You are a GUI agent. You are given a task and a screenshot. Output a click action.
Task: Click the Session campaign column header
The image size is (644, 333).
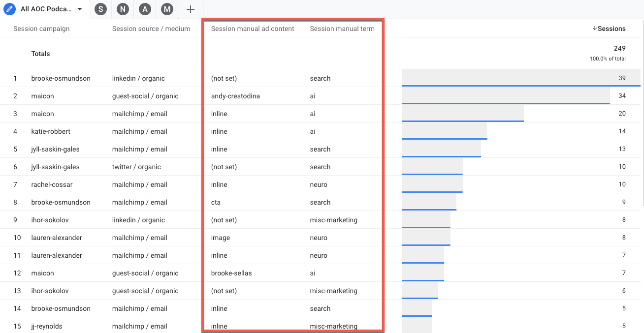[x=41, y=29]
